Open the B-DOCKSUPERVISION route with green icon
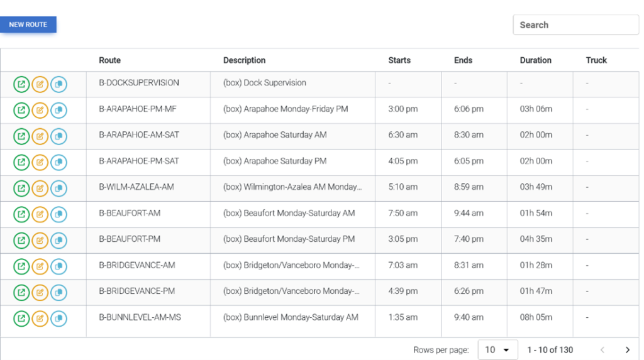644x360 pixels. point(21,84)
